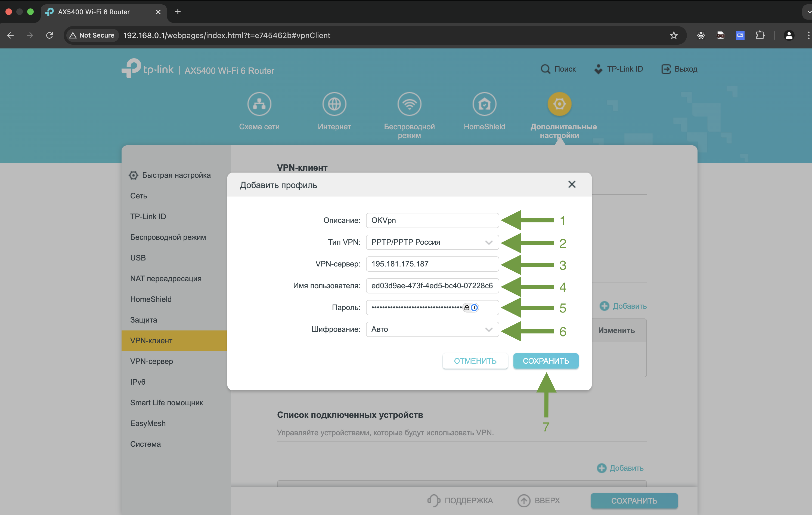Viewport: 812px width, 515px height.
Task: Click the Интернет globe icon
Action: point(334,104)
